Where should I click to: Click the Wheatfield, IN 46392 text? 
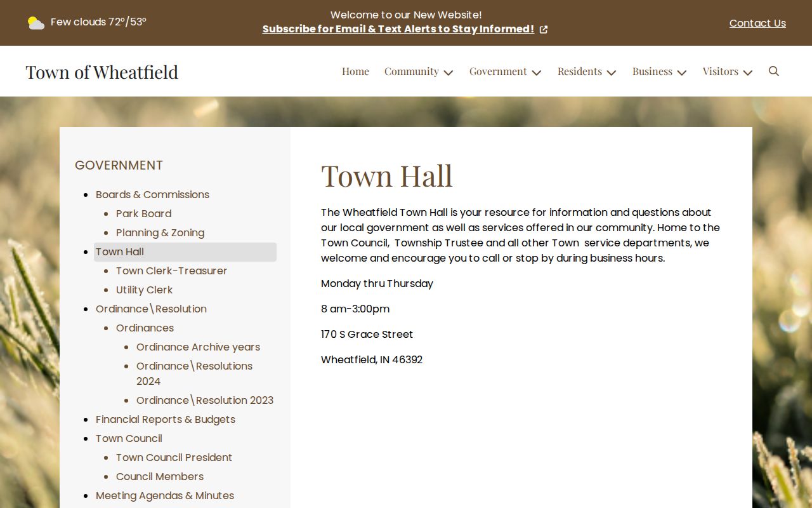[372, 359]
